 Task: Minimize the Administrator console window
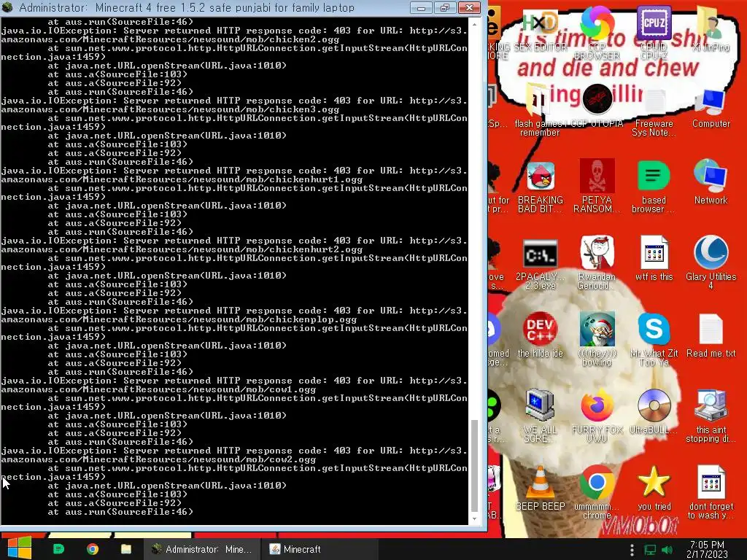[421, 7]
